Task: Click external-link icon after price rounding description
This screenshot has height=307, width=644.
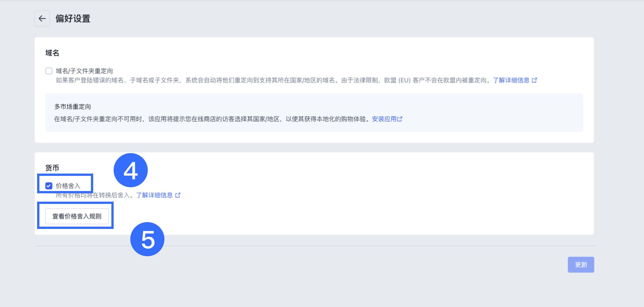Action: click(x=178, y=195)
